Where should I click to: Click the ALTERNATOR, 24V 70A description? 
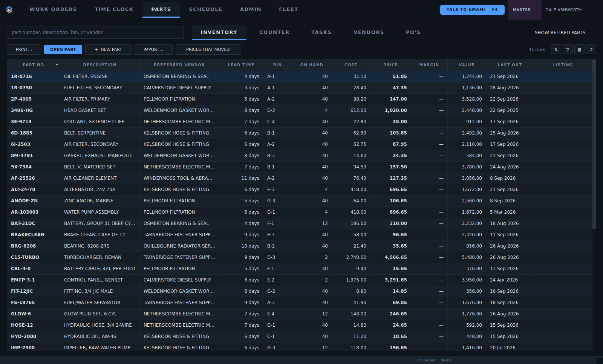click(90, 190)
